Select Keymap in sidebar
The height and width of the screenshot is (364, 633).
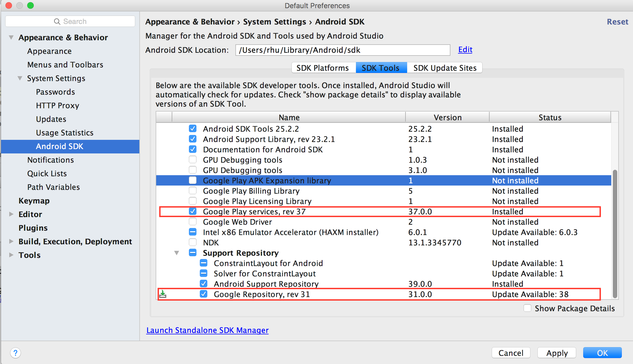coord(34,201)
